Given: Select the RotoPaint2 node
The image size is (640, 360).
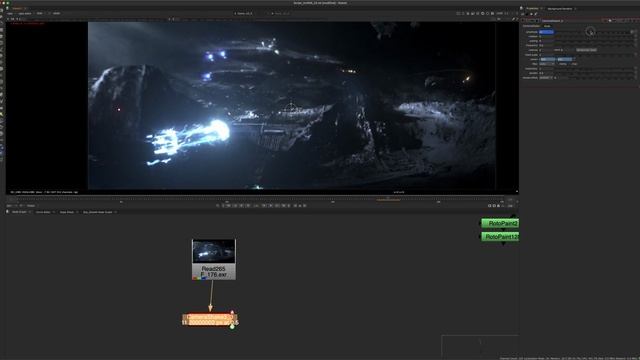Looking at the screenshot, I should pyautogui.click(x=500, y=223).
